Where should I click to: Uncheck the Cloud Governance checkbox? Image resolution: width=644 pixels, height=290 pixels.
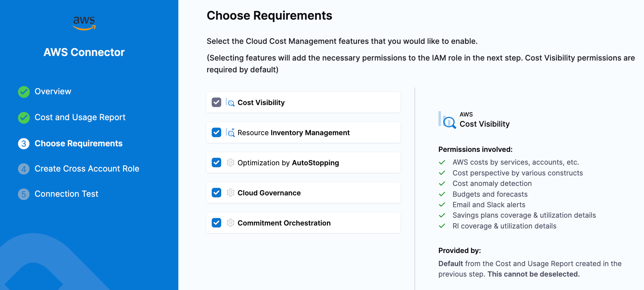pyautogui.click(x=216, y=193)
